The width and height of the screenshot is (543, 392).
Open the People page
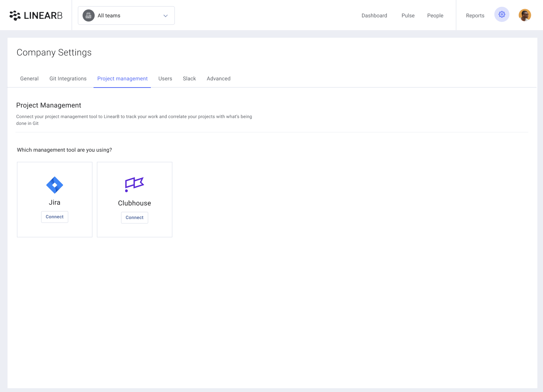(x=435, y=15)
